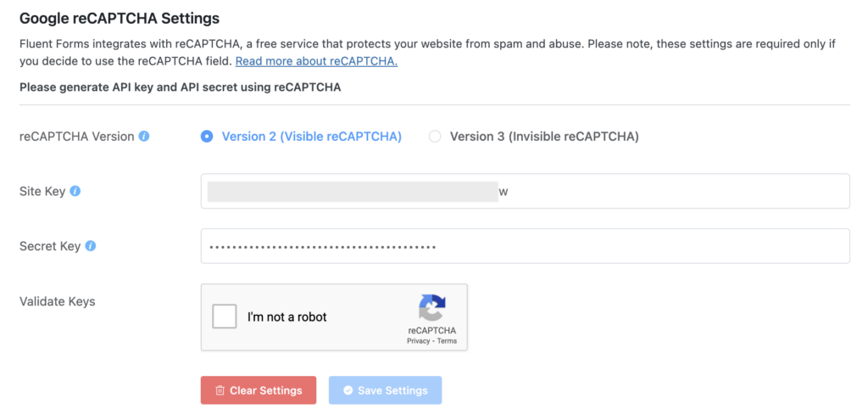Image resolution: width=868 pixels, height=415 pixels.
Task: Open the reCAPTCHA Privacy link
Action: pos(419,341)
